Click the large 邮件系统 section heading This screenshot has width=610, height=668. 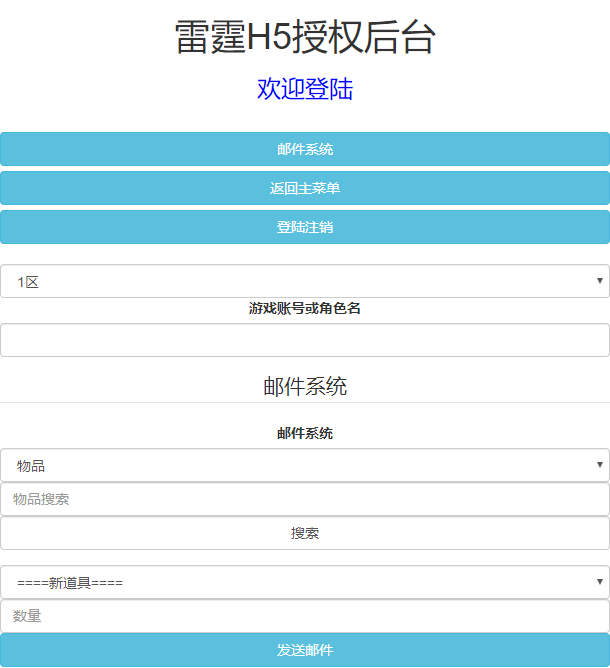(305, 386)
